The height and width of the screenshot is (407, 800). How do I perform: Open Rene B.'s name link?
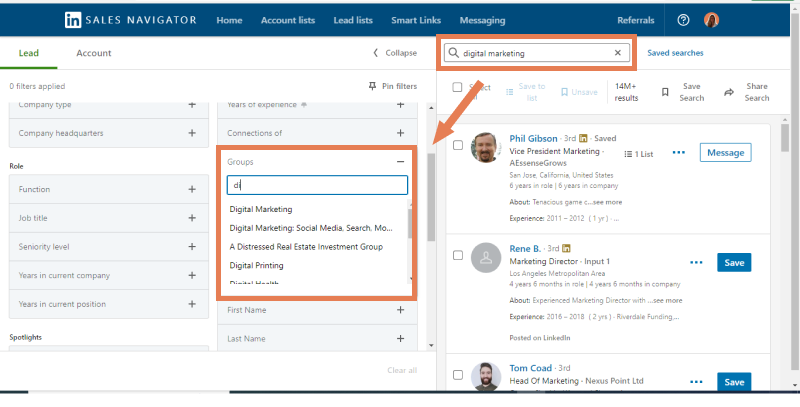525,248
